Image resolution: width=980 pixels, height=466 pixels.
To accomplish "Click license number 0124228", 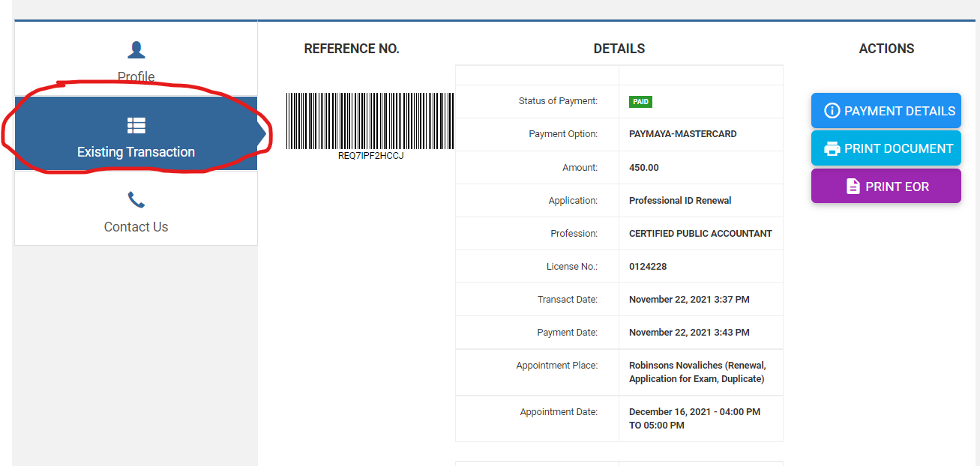I will point(648,267).
